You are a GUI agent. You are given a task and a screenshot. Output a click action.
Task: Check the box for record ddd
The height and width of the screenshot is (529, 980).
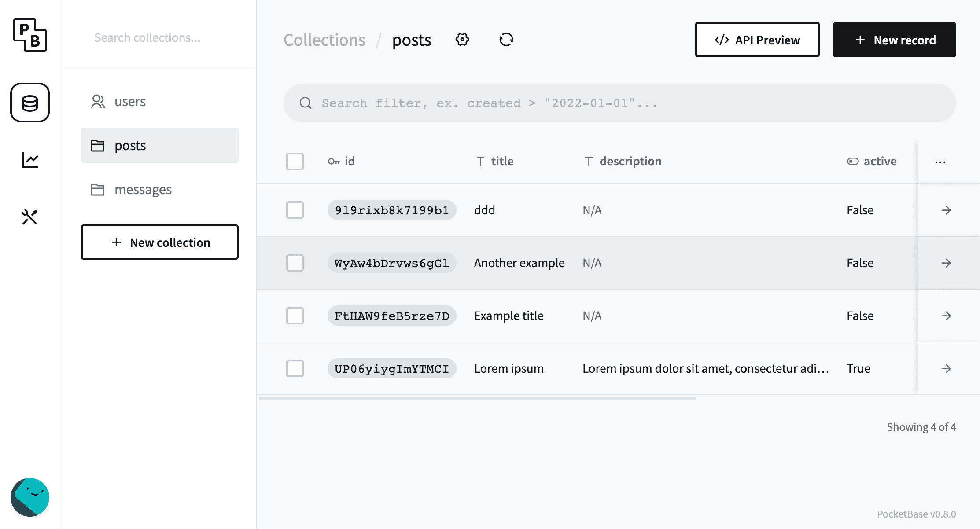point(295,210)
